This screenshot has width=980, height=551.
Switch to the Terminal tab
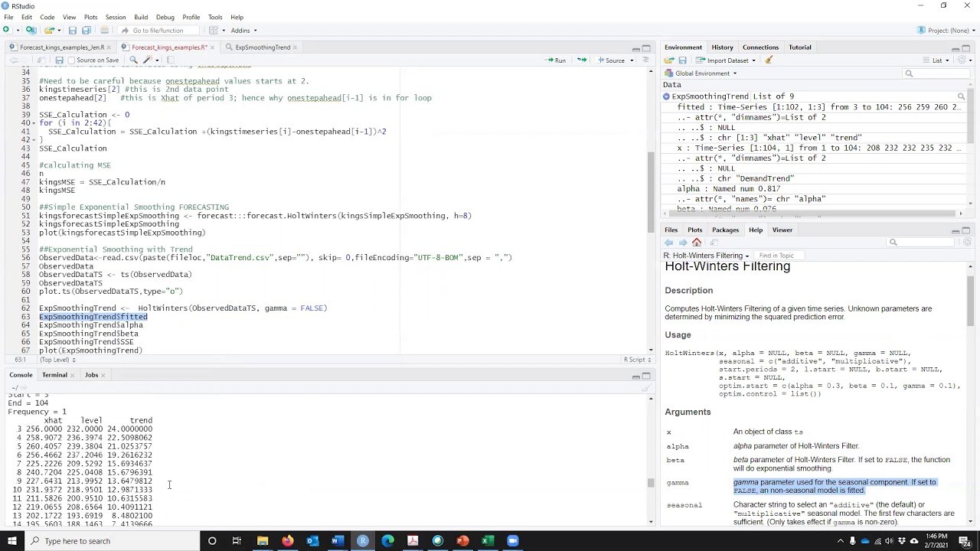pos(54,375)
